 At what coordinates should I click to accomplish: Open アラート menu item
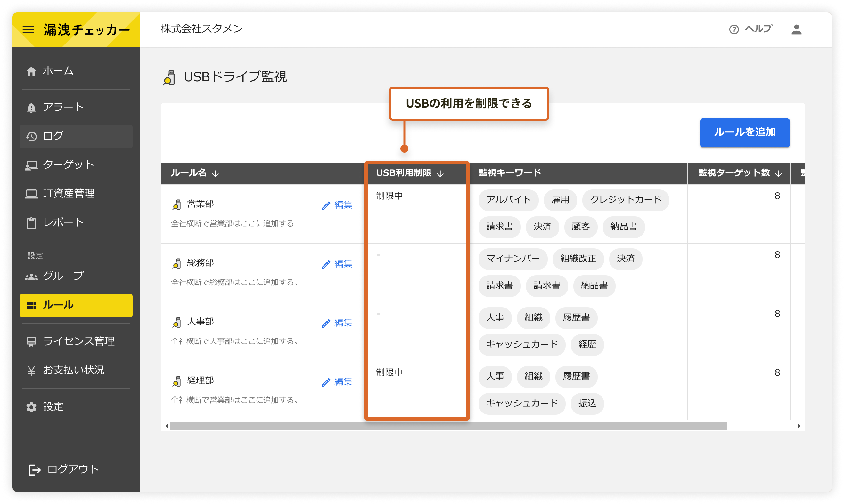tap(76, 107)
